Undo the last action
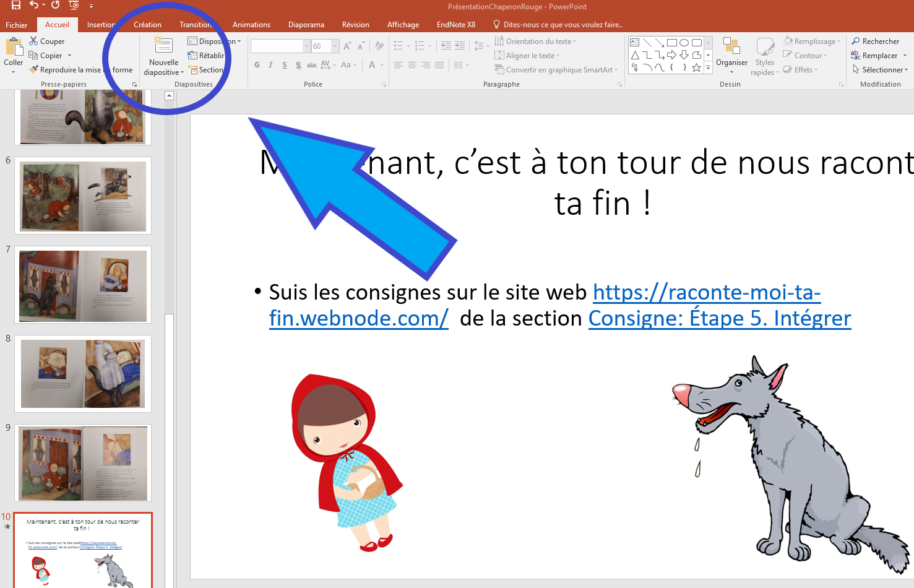This screenshot has height=588, width=914. pyautogui.click(x=34, y=6)
